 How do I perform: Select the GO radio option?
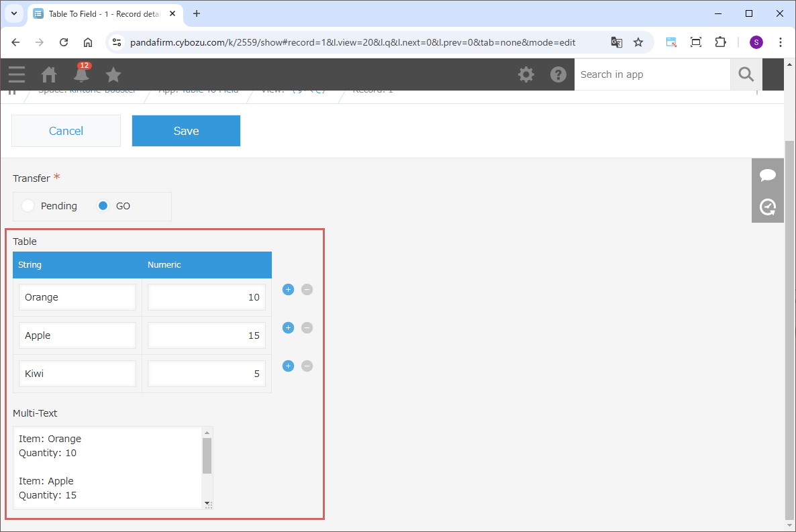coord(103,206)
